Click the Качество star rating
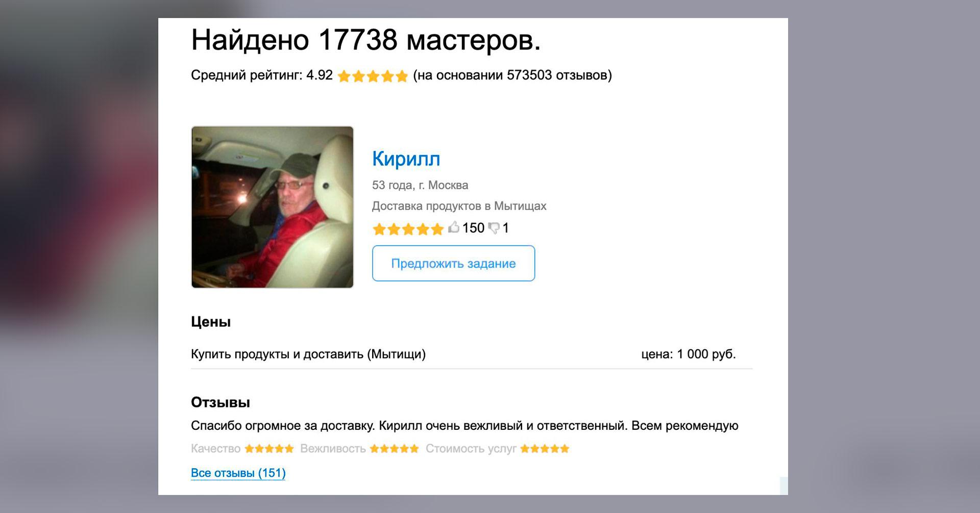980x513 pixels. (269, 449)
